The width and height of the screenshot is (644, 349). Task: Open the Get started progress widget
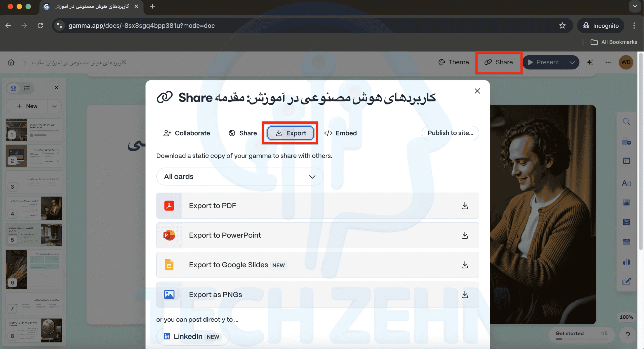tap(581, 335)
